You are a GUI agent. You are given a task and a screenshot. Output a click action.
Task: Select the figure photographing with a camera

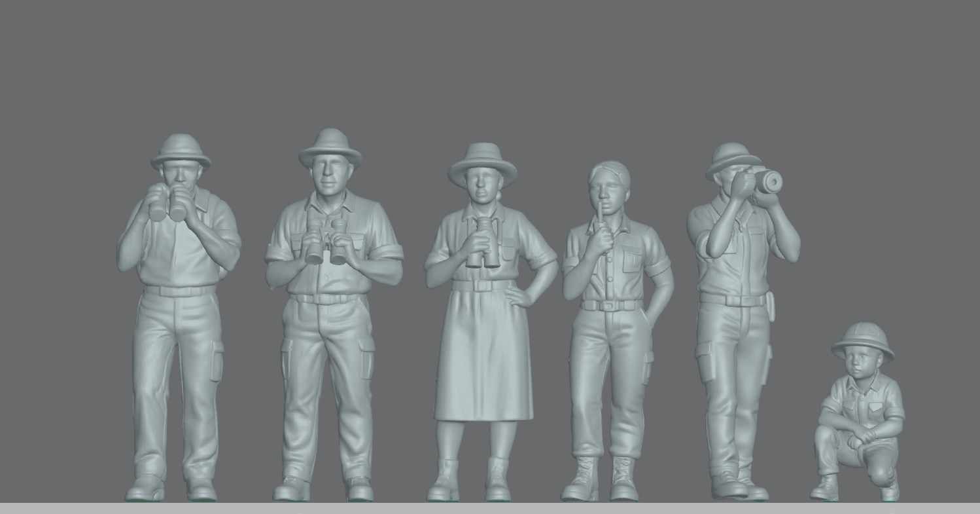(743, 322)
